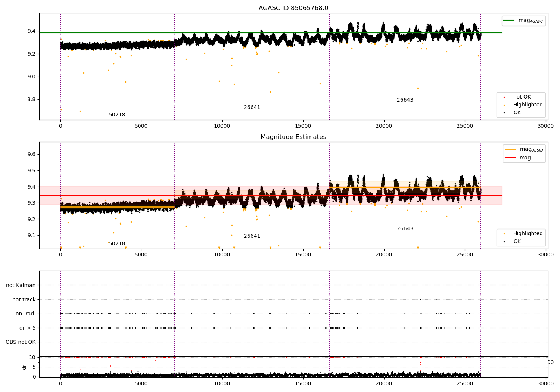Click the 9.1 y-tick in Magnitude Estimates plot
This screenshot has height=392, width=560.
coord(32,236)
